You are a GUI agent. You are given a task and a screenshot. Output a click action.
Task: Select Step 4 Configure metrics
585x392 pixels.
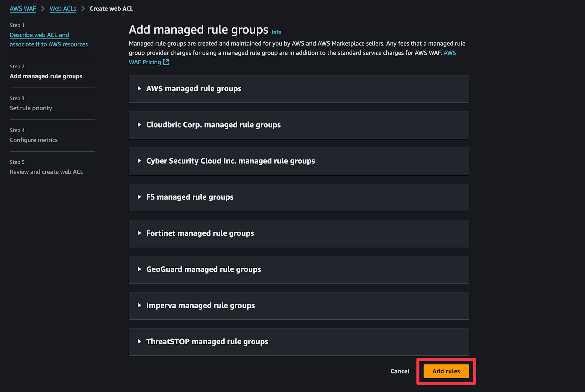click(34, 140)
